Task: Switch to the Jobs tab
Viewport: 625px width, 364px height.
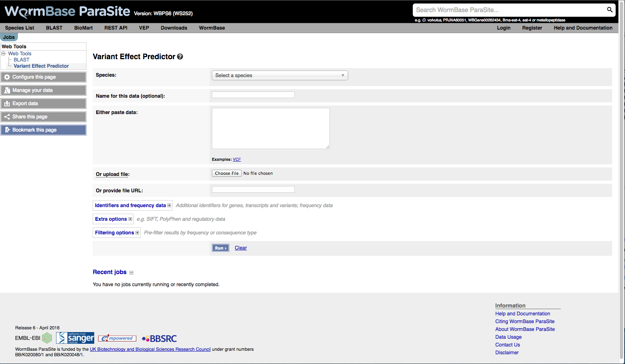Action: (9, 37)
